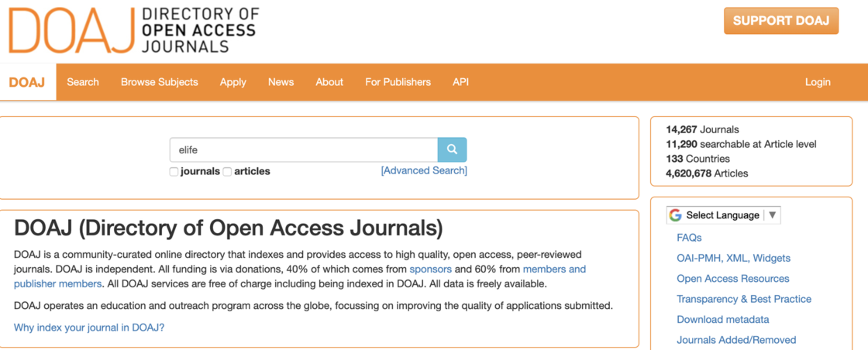Open the Select Language dropdown arrow
The width and height of the screenshot is (868, 350).
click(x=772, y=215)
